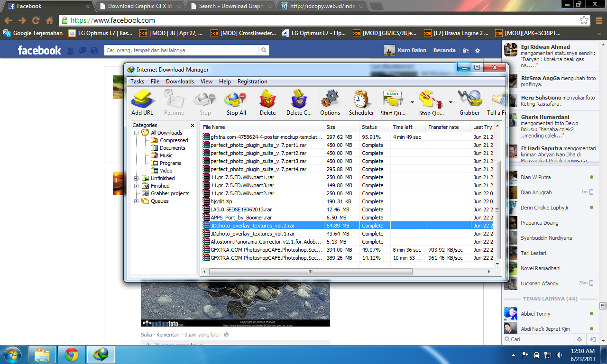Sort by Status column header

375,127
